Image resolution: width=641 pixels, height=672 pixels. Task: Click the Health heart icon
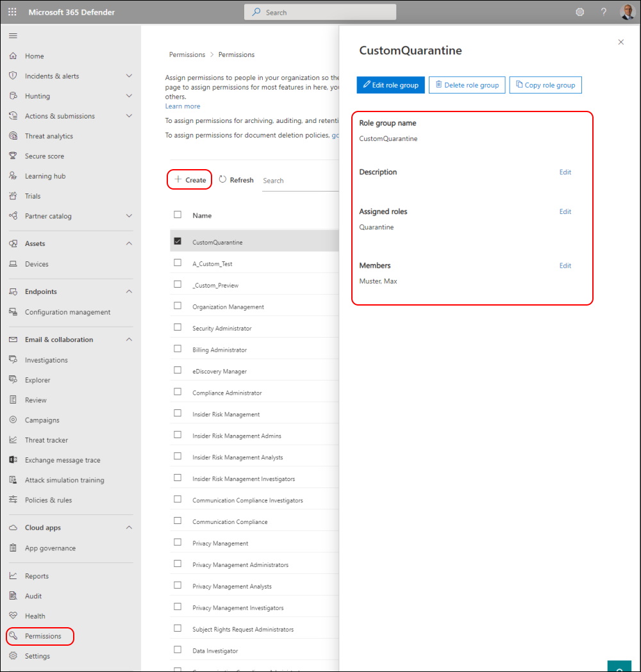[13, 616]
